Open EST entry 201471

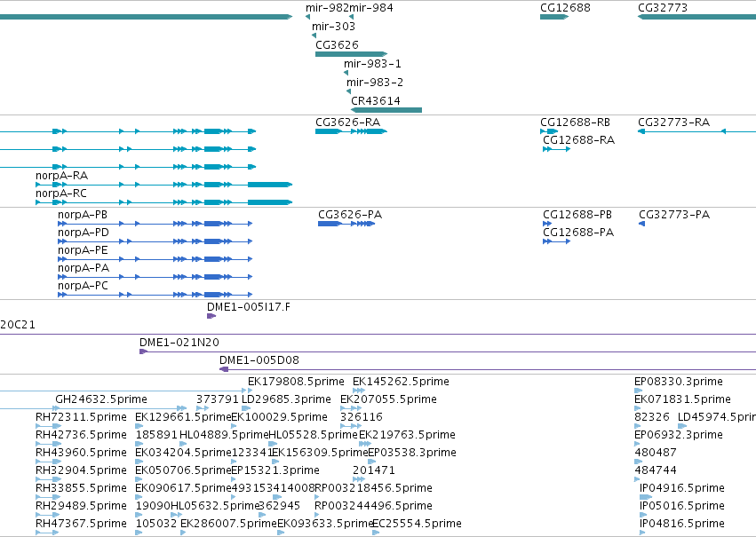pyautogui.click(x=374, y=471)
